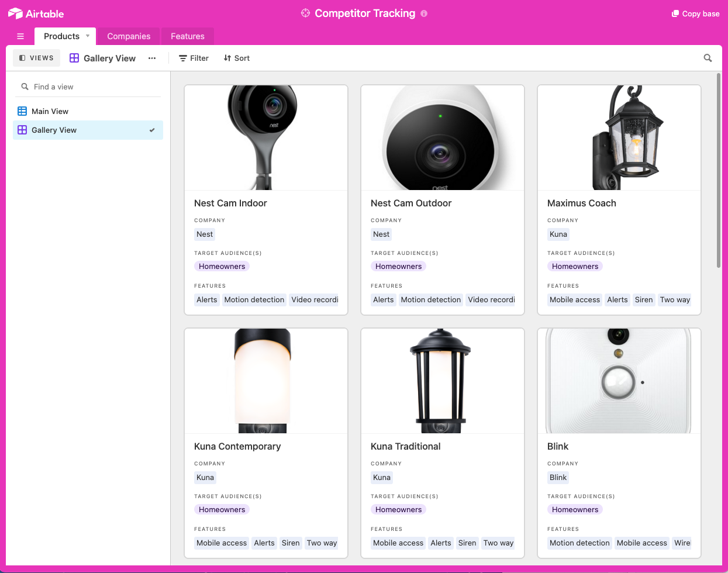Toggle the VIEWS sidebar button
Image resolution: width=728 pixels, height=573 pixels.
(x=37, y=58)
